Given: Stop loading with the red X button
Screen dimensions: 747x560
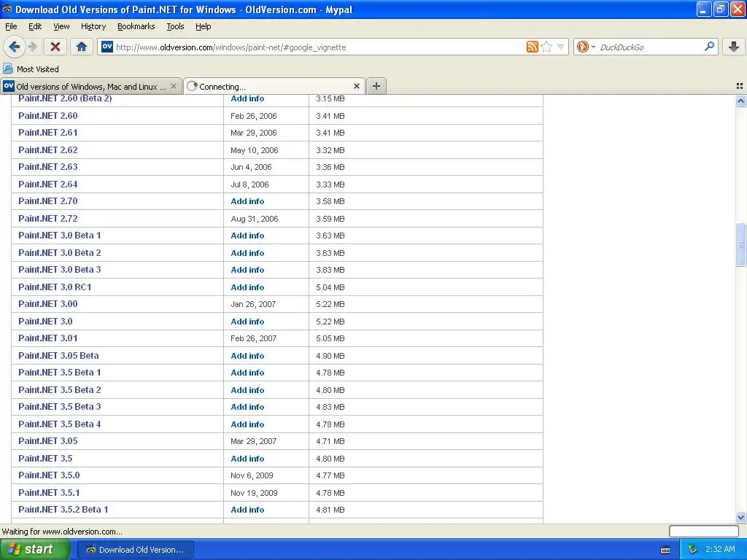Looking at the screenshot, I should (x=55, y=47).
